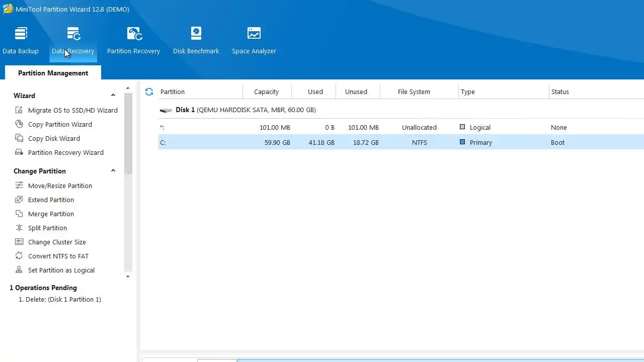Click the Convert NTFS to FAT icon
The width and height of the screenshot is (644, 362).
coord(19,256)
